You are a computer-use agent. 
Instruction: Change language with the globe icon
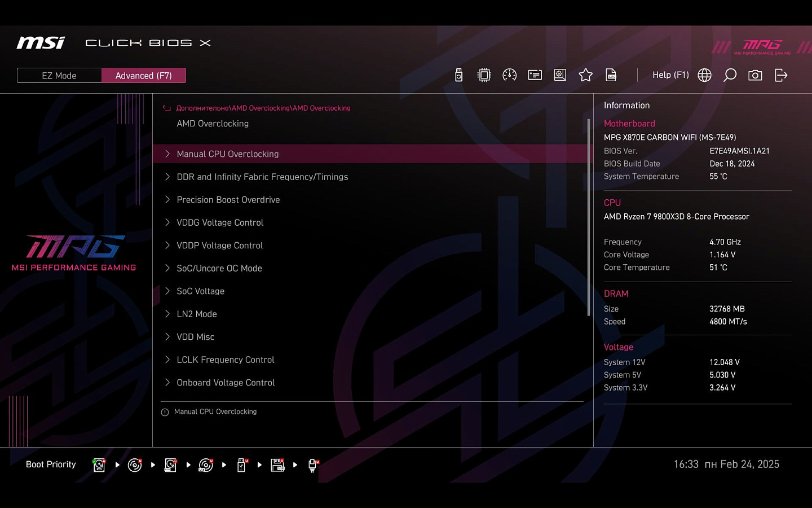coord(704,75)
